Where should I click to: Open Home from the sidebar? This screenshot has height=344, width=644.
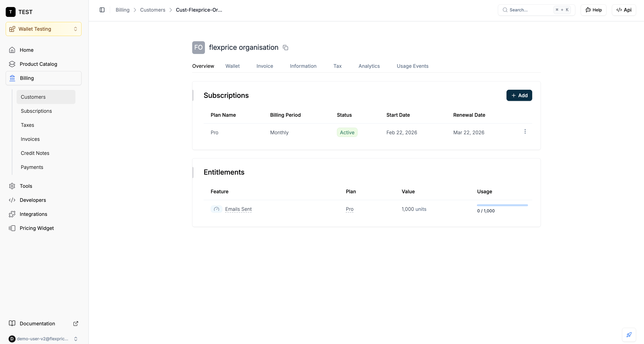43,50
